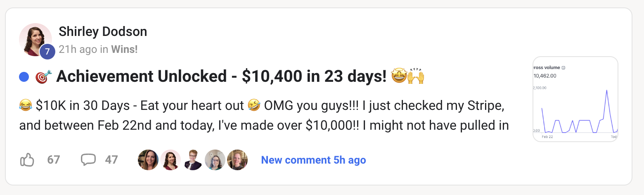The height and width of the screenshot is (195, 644).
Task: Click the blue unread dot indicator
Action: pos(24,77)
